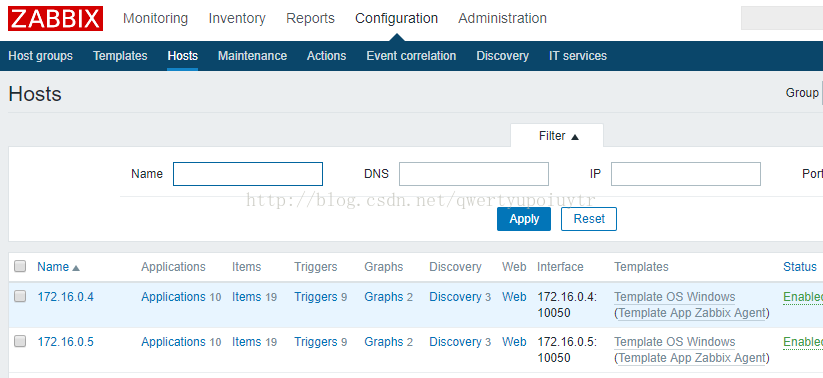The height and width of the screenshot is (378, 823).
Task: Open Event correlation section
Action: [411, 56]
